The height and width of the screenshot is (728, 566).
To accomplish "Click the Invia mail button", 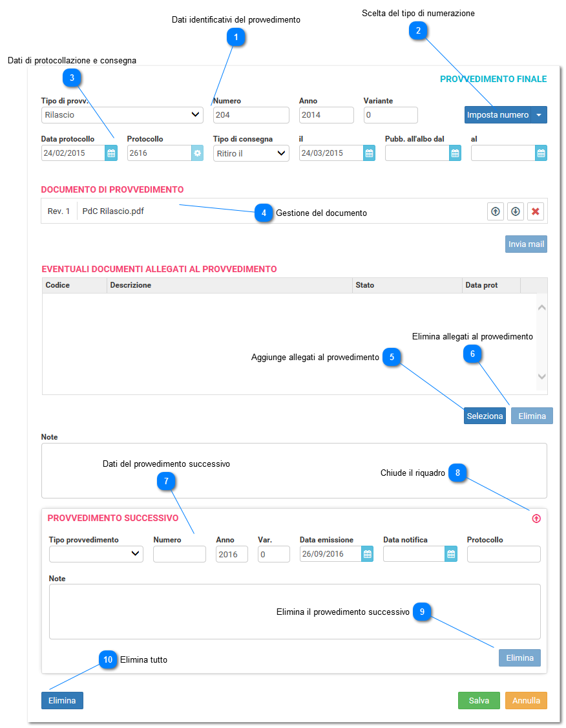I will coord(526,244).
